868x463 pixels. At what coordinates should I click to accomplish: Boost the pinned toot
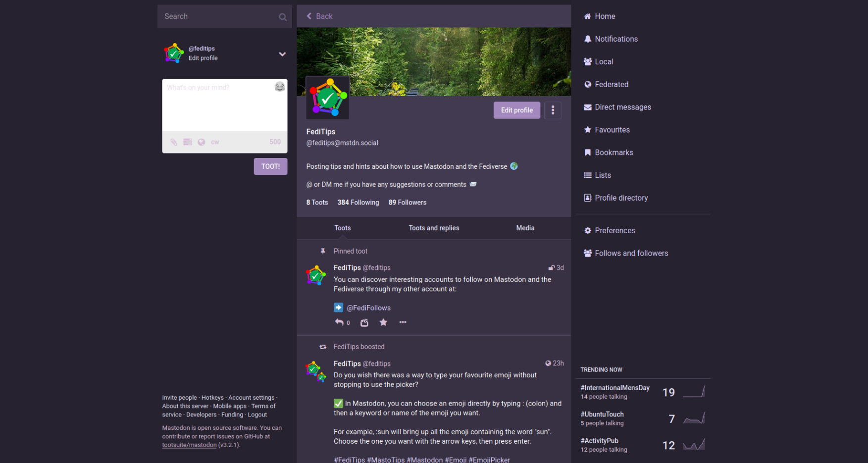click(364, 322)
